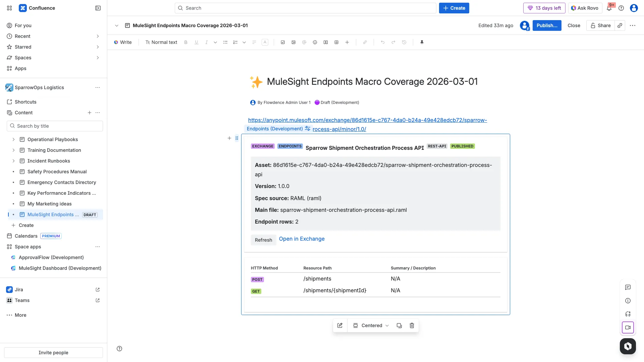Toggle italic formatting
644x362 pixels.
pyautogui.click(x=206, y=42)
